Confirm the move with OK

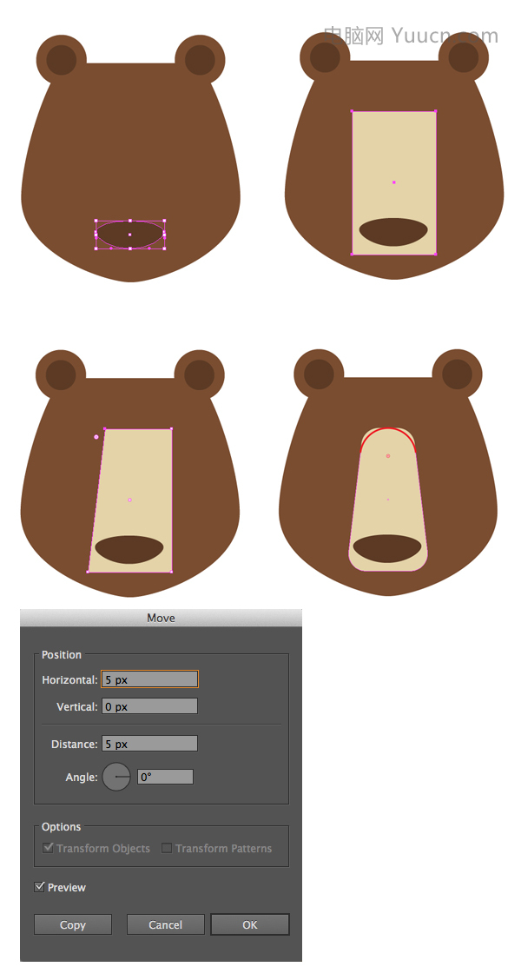pyautogui.click(x=250, y=924)
